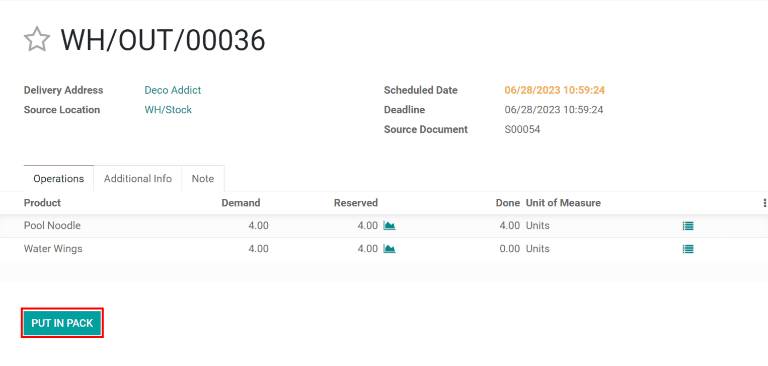Switch to the Note tab
The image size is (768, 366).
(203, 178)
